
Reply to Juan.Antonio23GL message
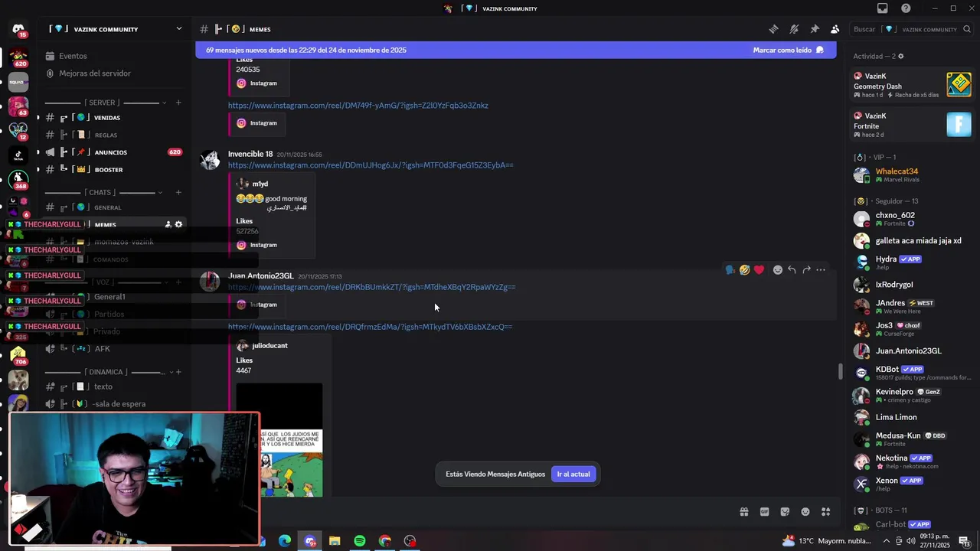point(792,270)
